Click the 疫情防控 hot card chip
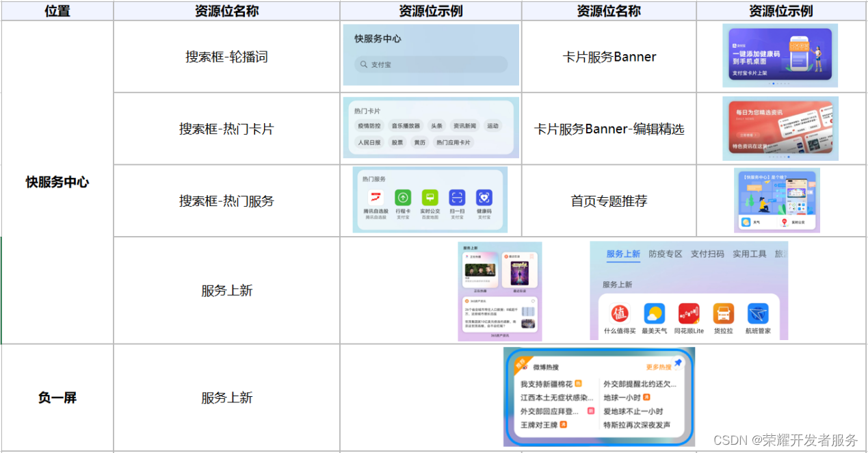 [x=369, y=126]
